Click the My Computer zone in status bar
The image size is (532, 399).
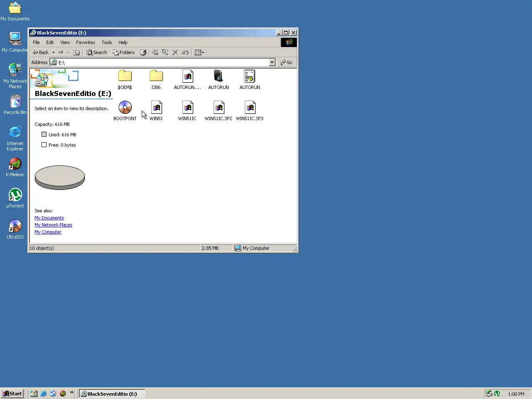[x=252, y=248]
